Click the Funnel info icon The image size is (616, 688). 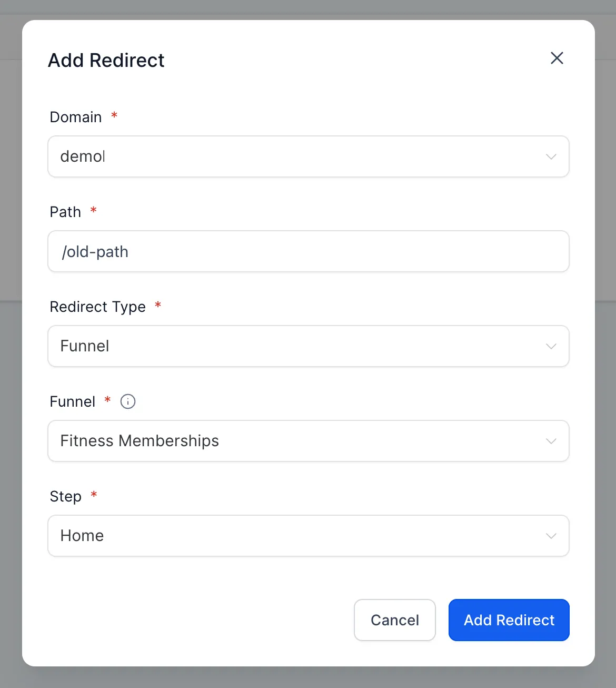[x=128, y=401]
